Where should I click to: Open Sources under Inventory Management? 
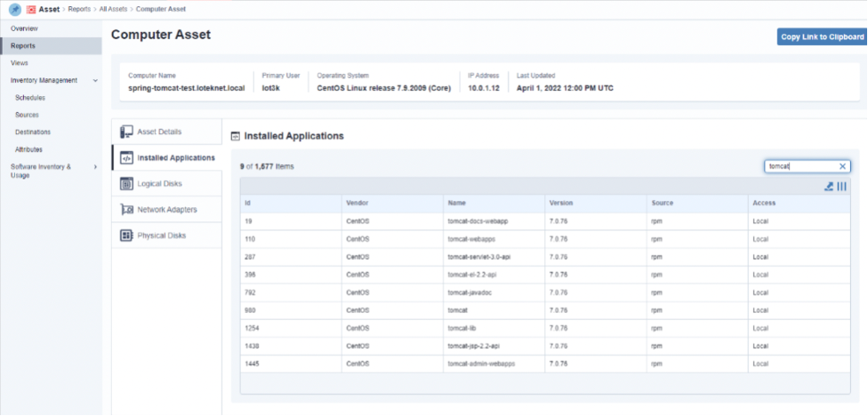[51, 115]
